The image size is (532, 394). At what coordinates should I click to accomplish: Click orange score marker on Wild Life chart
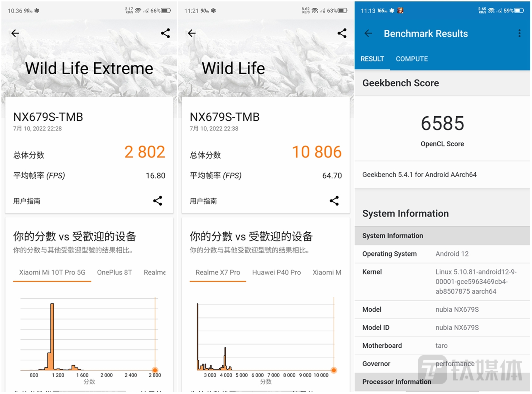pyautogui.click(x=334, y=370)
